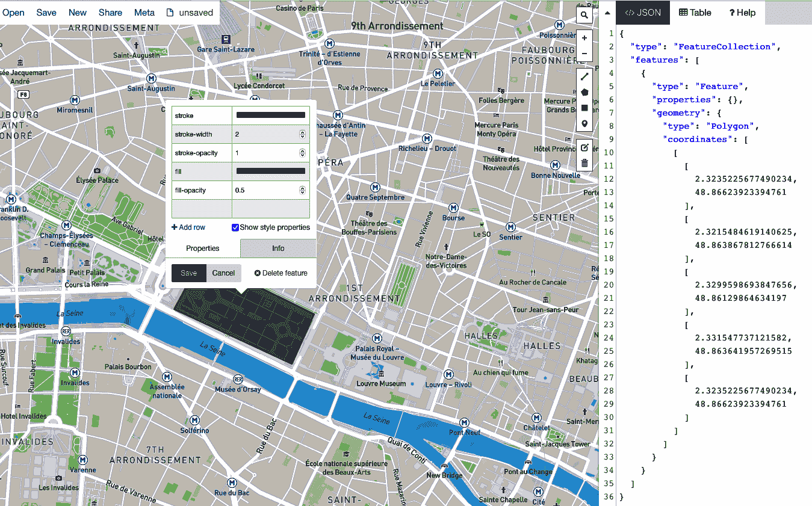812x506 pixels.
Task: Click the unsaved file document icon
Action: 170,13
